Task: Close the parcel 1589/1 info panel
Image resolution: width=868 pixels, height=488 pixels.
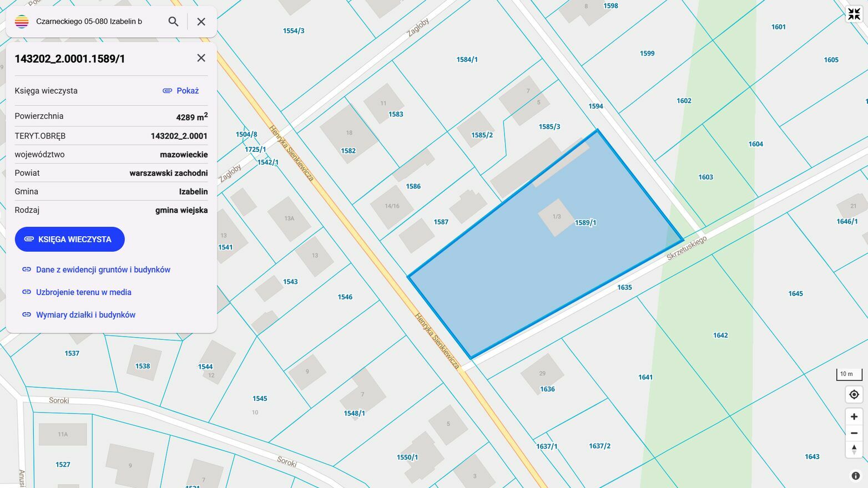Action: coord(201,58)
